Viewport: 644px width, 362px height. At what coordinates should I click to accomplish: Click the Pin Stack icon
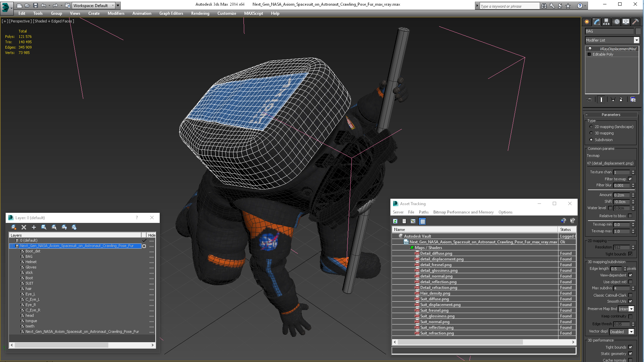589,100
